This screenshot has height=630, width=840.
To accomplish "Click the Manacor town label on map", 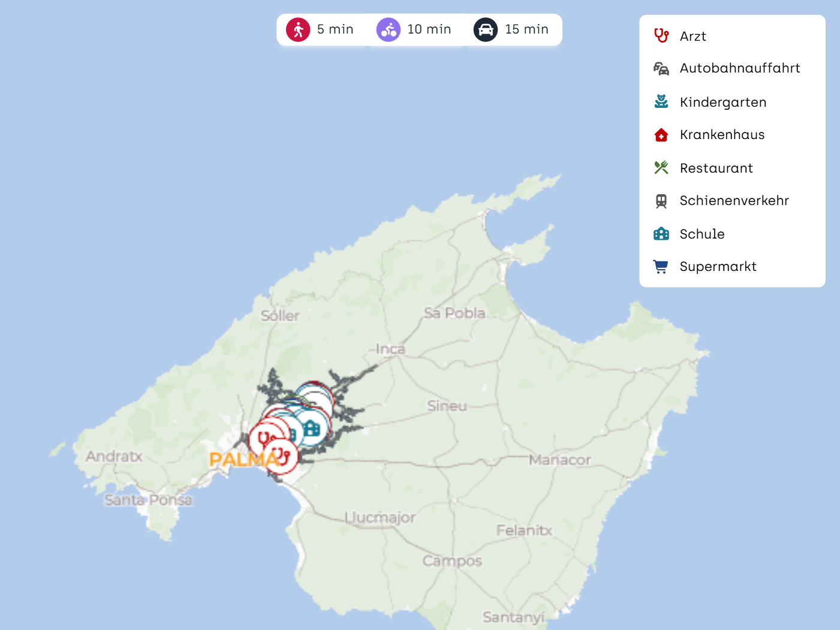I will (x=559, y=460).
